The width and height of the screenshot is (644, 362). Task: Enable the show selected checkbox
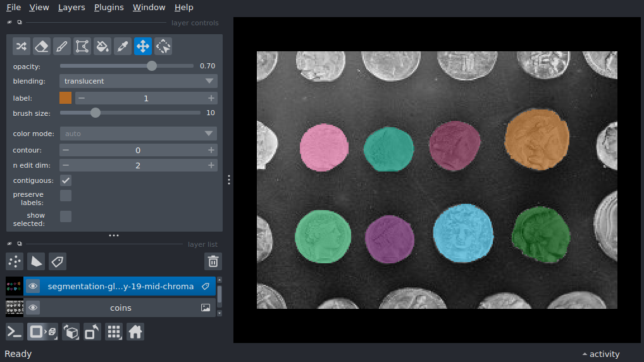[66, 216]
